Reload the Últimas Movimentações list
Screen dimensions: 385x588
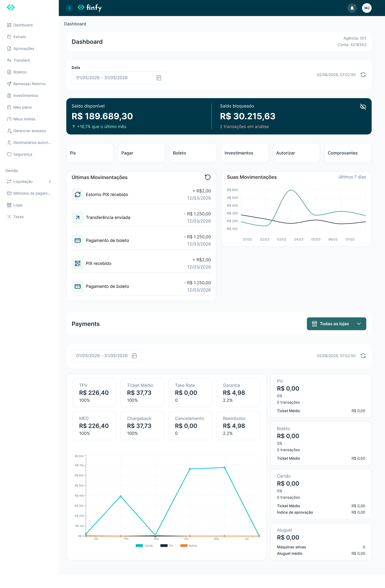[208, 177]
